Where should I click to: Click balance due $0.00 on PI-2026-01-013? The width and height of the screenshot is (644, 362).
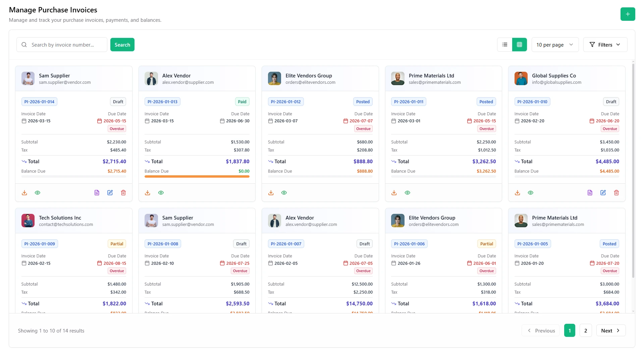tap(244, 171)
